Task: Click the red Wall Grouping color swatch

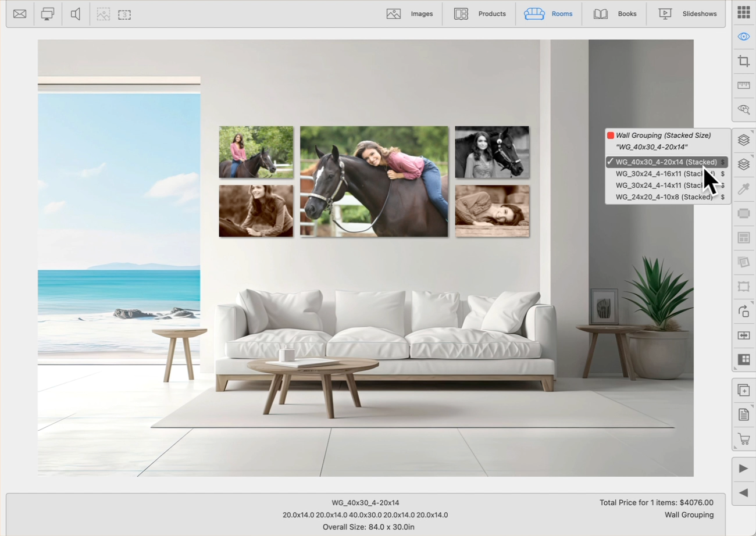Action: (x=610, y=135)
